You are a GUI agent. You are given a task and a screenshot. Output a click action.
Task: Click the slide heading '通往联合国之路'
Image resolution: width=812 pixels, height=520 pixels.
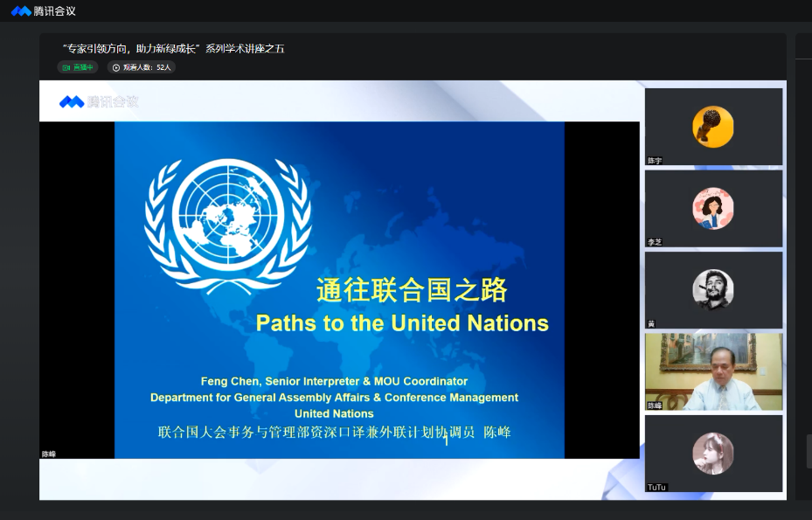click(413, 289)
